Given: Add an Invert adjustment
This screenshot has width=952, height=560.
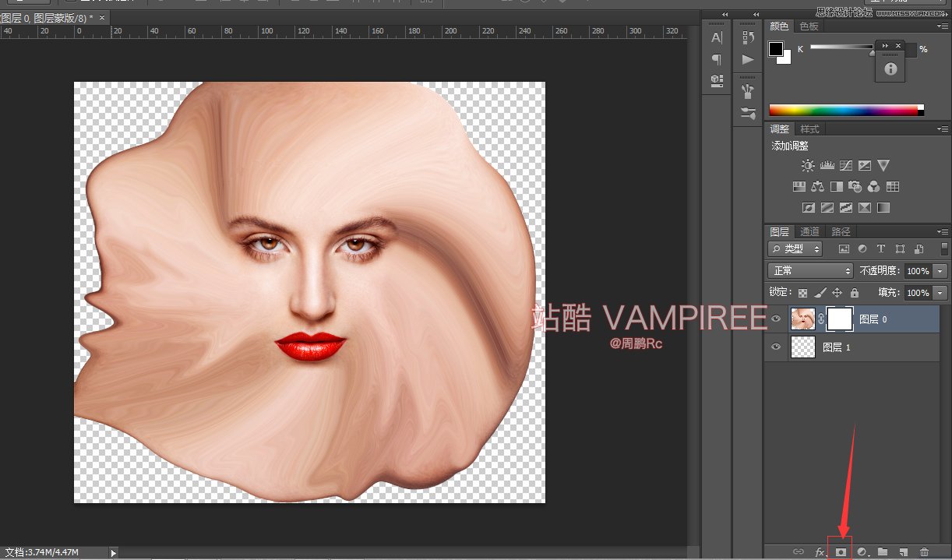Looking at the screenshot, I should point(808,208).
